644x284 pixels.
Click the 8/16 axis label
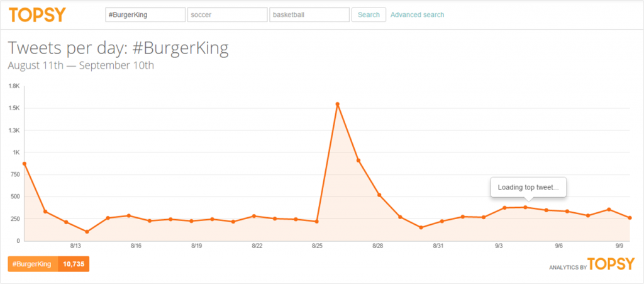coord(136,246)
